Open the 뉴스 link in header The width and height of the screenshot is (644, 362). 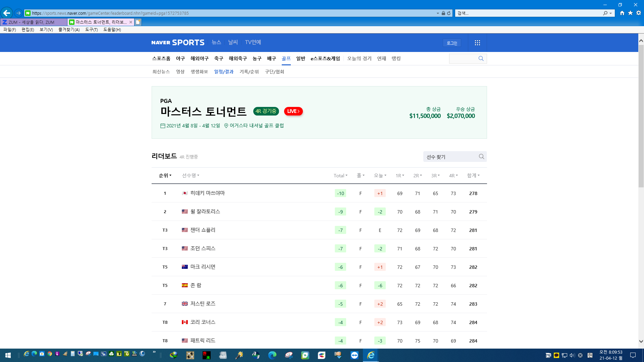[216, 42]
